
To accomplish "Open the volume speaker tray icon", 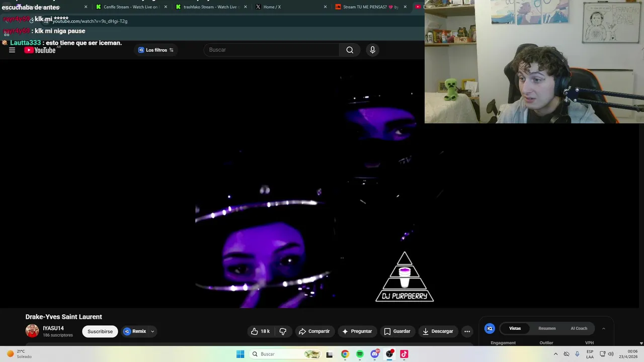I will [x=611, y=354].
